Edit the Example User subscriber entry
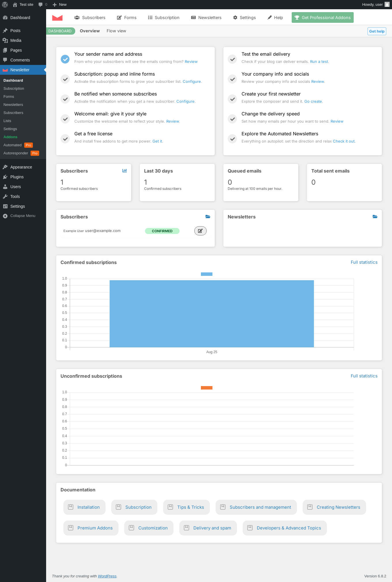392x582 pixels. [200, 231]
